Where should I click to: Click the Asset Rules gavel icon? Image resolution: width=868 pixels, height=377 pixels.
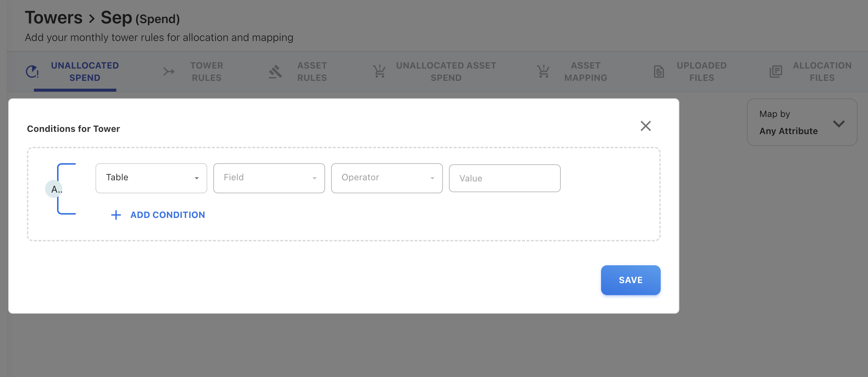click(x=275, y=72)
